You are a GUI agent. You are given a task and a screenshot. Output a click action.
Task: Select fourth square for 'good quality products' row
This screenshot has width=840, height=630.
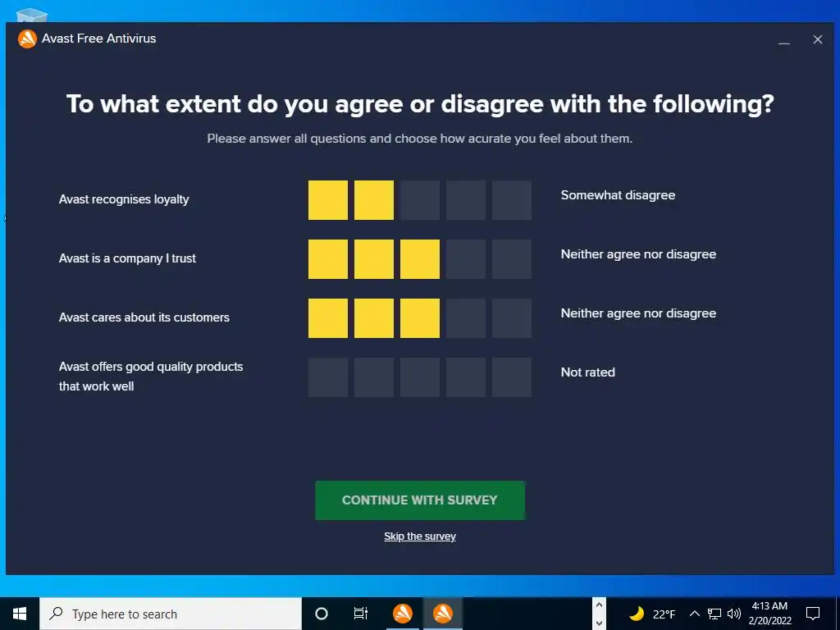click(x=466, y=377)
